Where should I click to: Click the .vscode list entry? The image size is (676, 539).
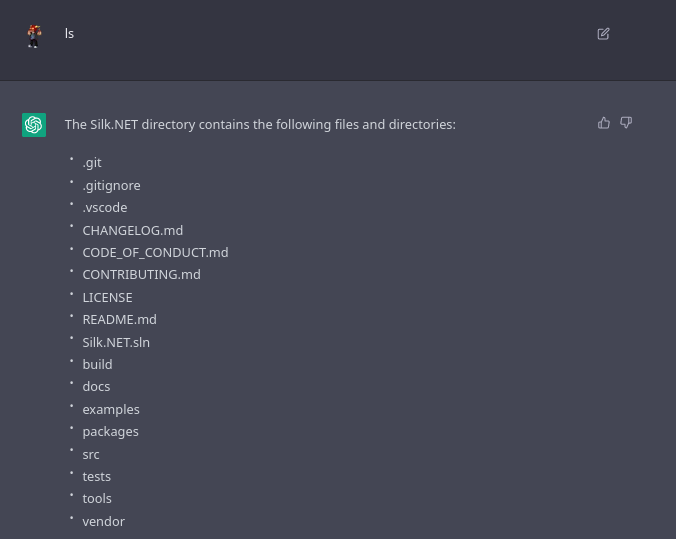pyautogui.click(x=105, y=208)
